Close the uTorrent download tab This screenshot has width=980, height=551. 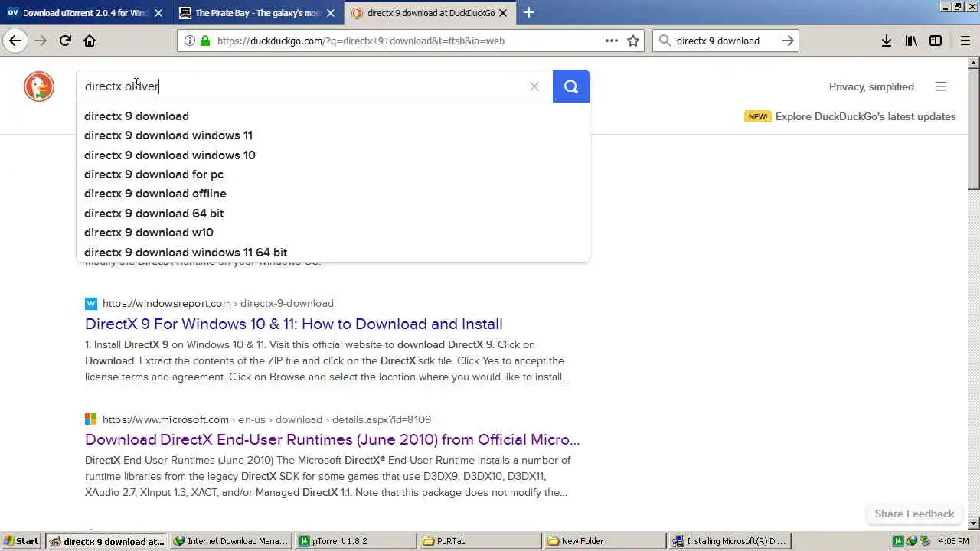(x=158, y=13)
